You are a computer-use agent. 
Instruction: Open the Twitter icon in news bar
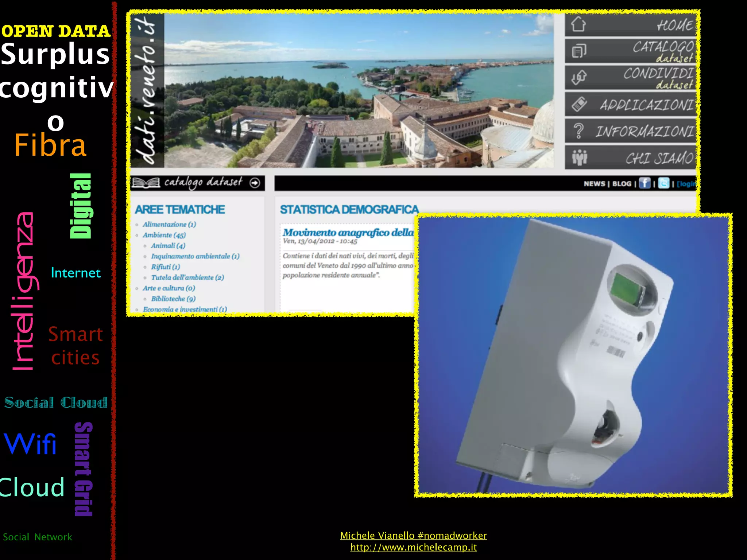click(663, 183)
